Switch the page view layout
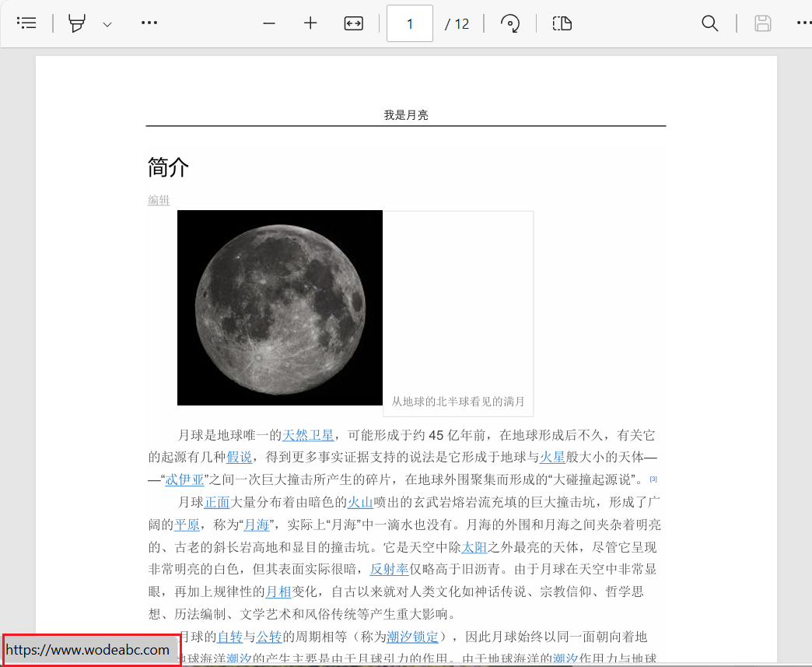The image size is (812, 667). [562, 23]
